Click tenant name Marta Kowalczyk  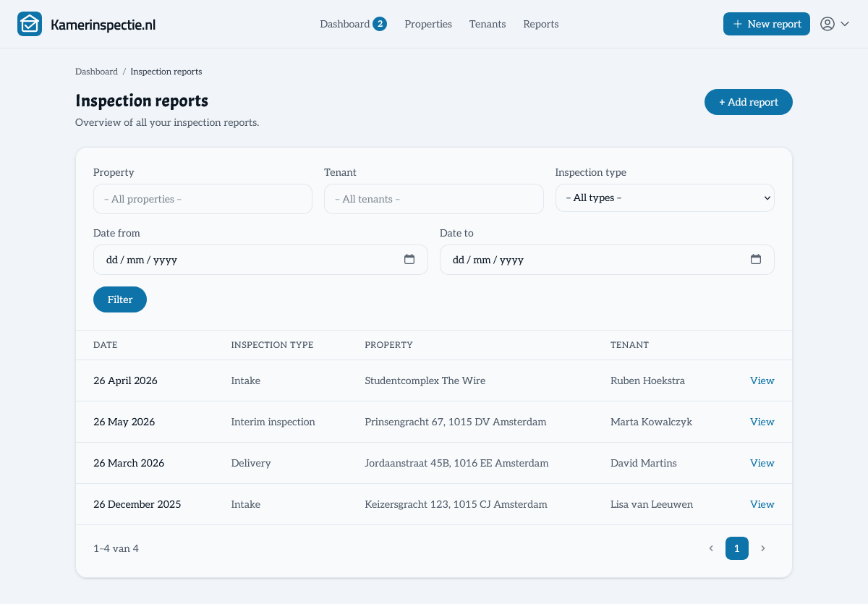coord(651,422)
